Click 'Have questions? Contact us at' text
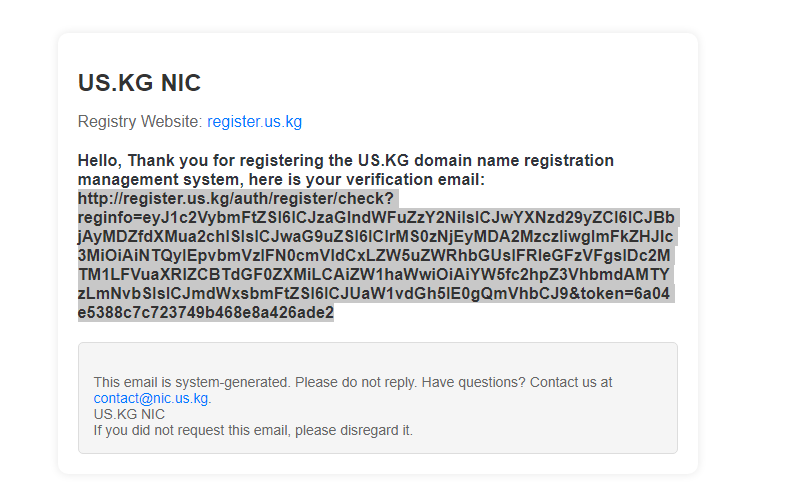 pos(517,383)
